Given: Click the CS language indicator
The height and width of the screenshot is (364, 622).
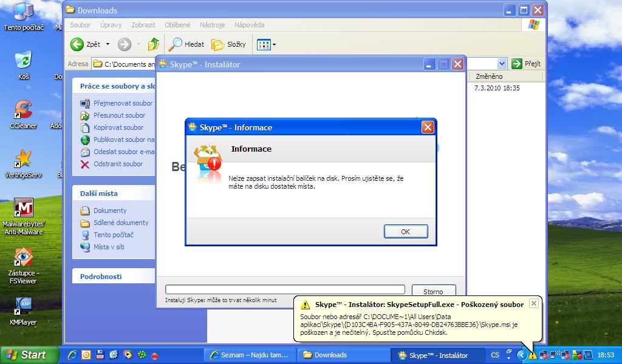Looking at the screenshot, I should point(495,355).
